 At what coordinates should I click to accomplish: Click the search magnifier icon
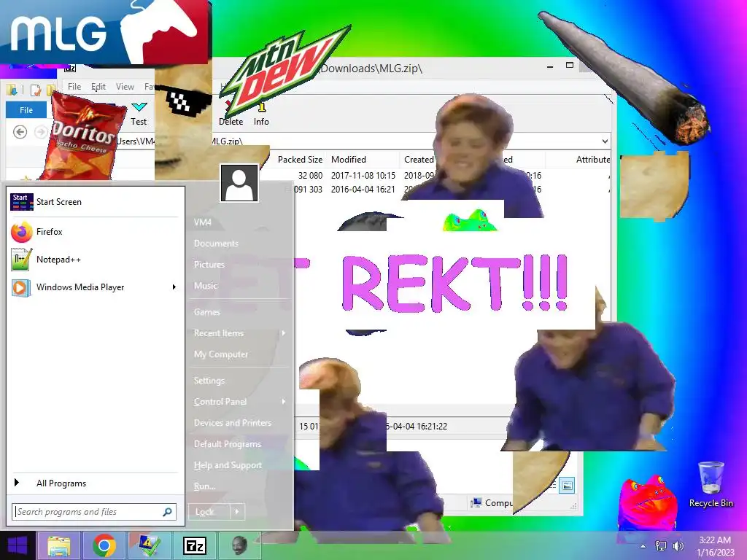[x=167, y=512]
